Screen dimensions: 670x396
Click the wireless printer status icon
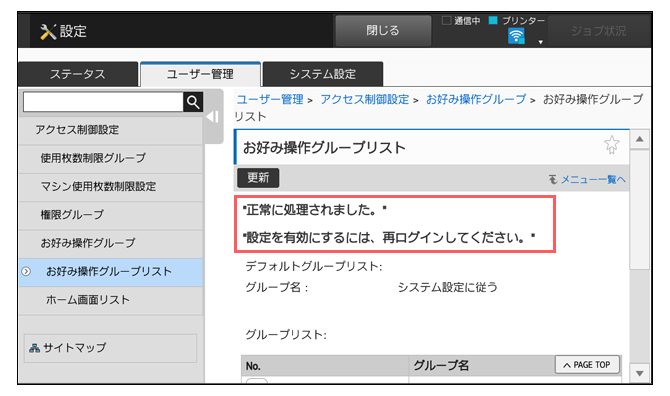tap(516, 36)
